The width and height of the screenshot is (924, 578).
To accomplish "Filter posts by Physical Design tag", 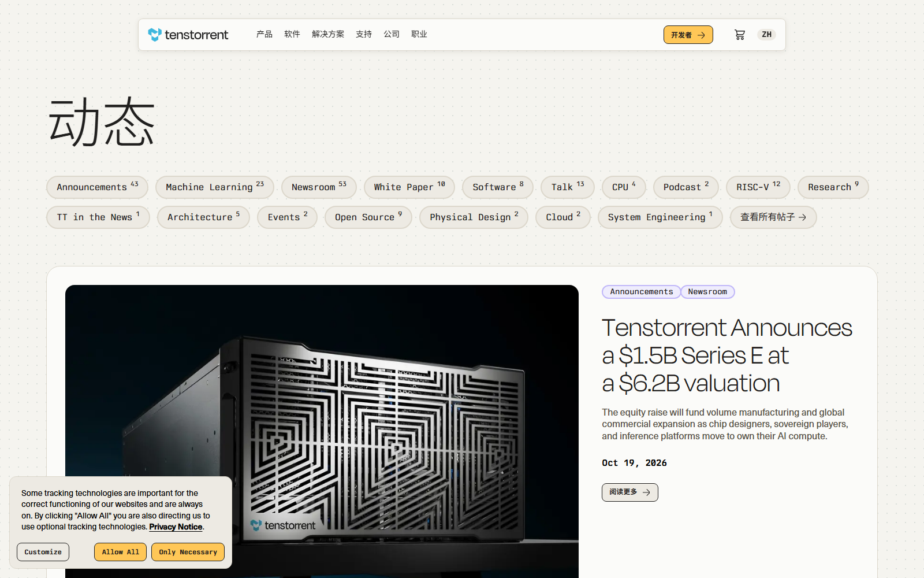I will point(474,217).
